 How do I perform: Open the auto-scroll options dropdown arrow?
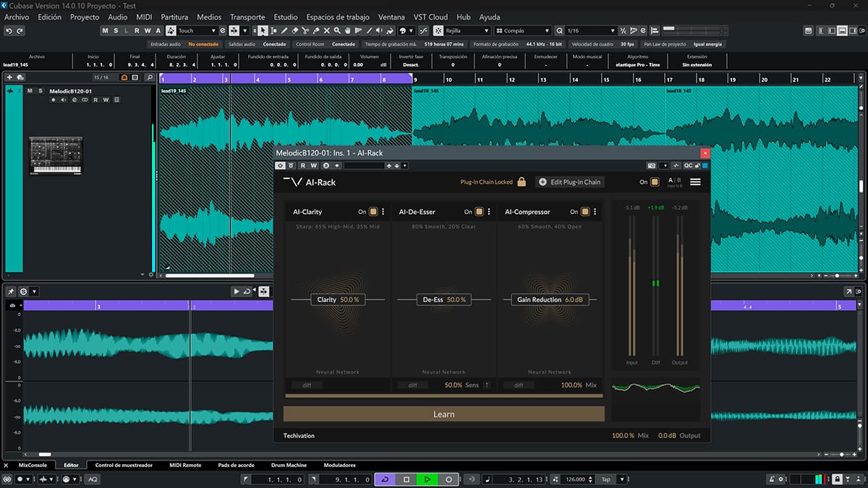244,30
